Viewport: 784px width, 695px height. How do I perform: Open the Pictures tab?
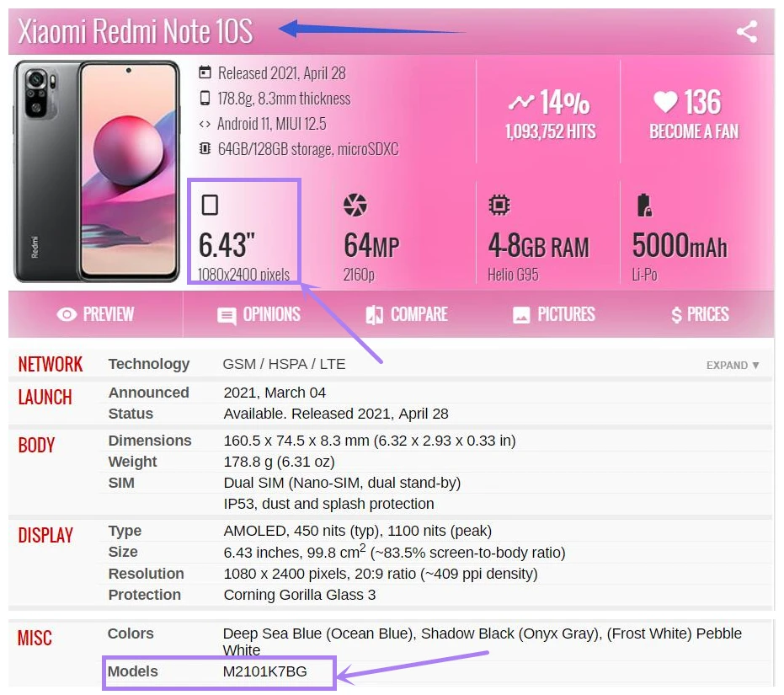[x=554, y=314]
